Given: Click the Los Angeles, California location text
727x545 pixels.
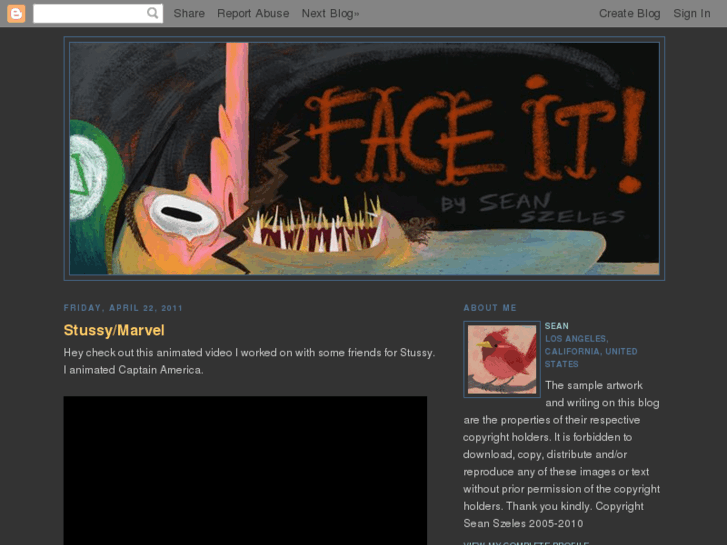Looking at the screenshot, I should (591, 352).
